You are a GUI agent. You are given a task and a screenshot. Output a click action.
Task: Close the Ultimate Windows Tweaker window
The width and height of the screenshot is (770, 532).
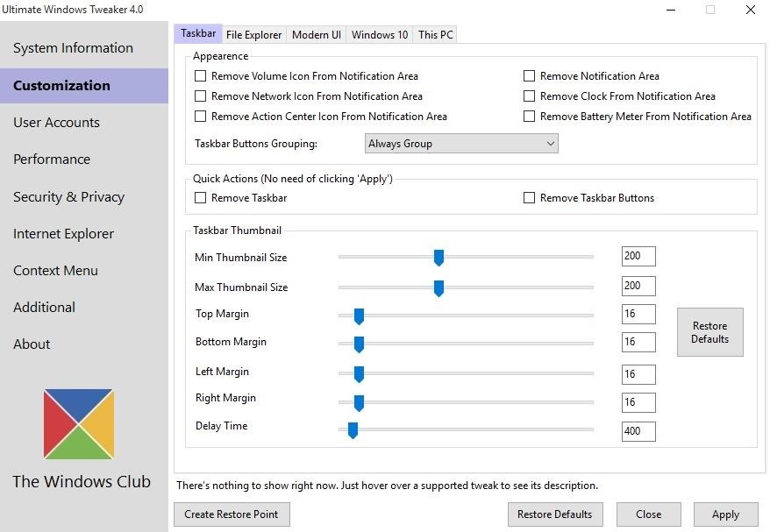tap(751, 10)
